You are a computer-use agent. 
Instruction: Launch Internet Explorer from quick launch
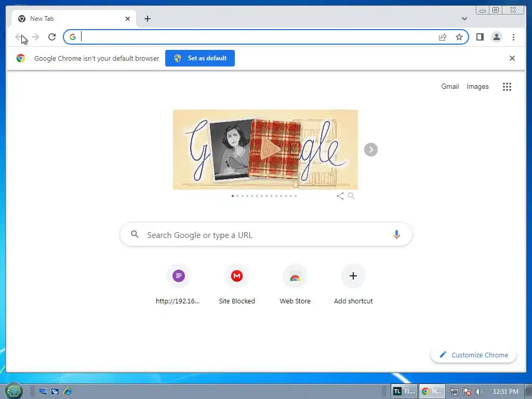pyautogui.click(x=68, y=391)
